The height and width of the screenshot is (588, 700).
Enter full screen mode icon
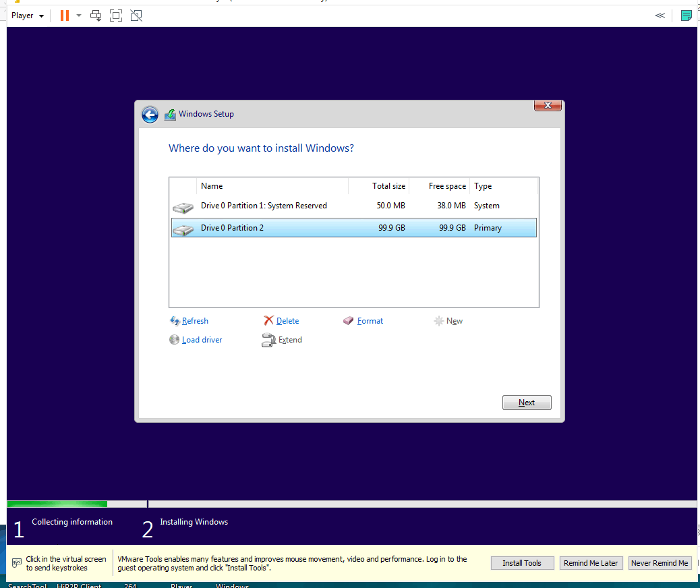click(116, 16)
